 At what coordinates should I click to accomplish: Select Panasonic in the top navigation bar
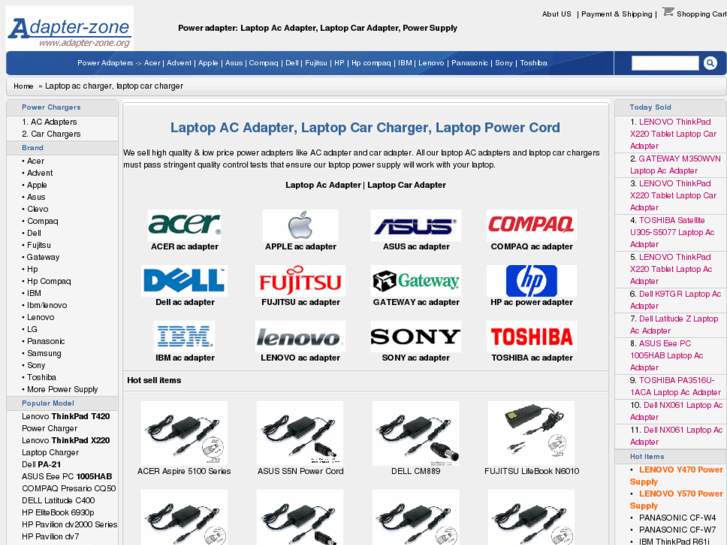tap(470, 63)
